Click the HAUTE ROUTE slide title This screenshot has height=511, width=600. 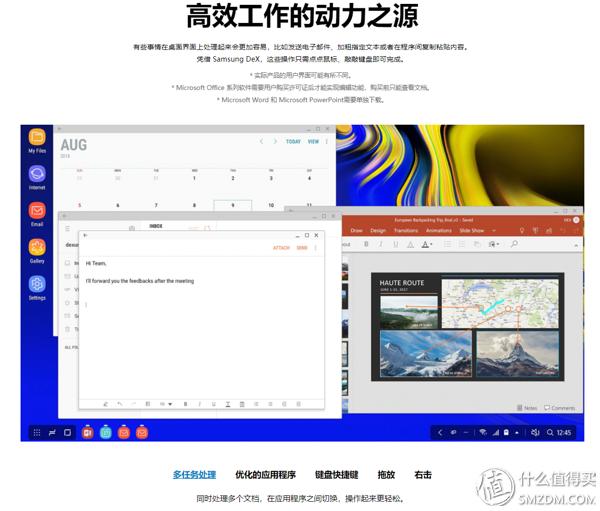pos(402,283)
